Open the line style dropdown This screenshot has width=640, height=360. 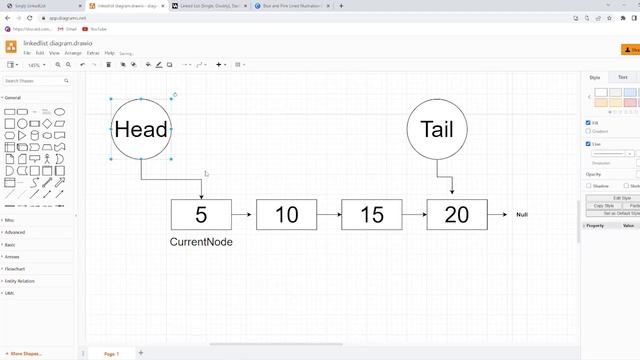pyautogui.click(x=612, y=153)
